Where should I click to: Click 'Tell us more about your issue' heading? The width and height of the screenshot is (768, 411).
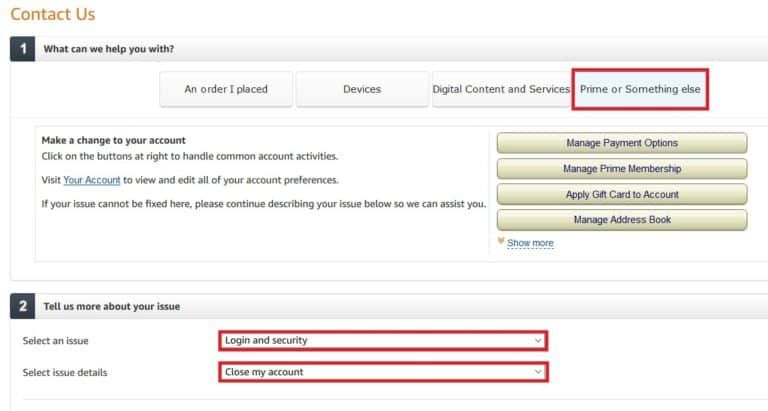click(112, 307)
